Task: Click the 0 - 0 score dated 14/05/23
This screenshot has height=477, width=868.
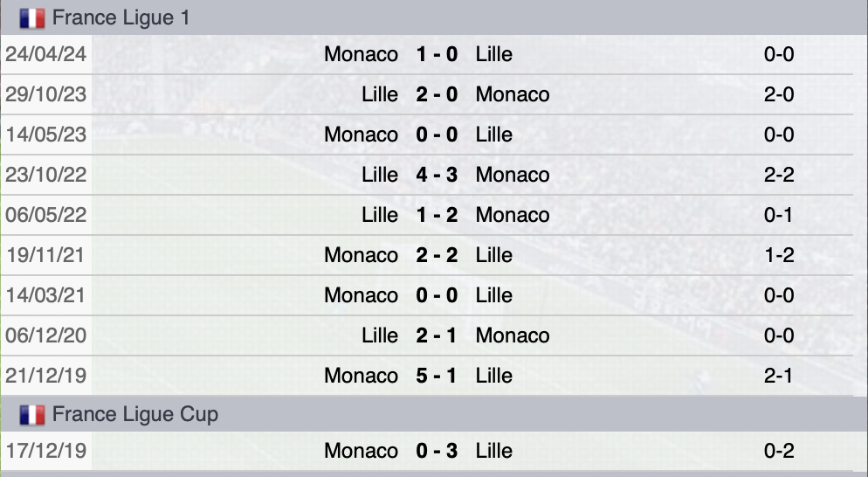Action: [437, 135]
